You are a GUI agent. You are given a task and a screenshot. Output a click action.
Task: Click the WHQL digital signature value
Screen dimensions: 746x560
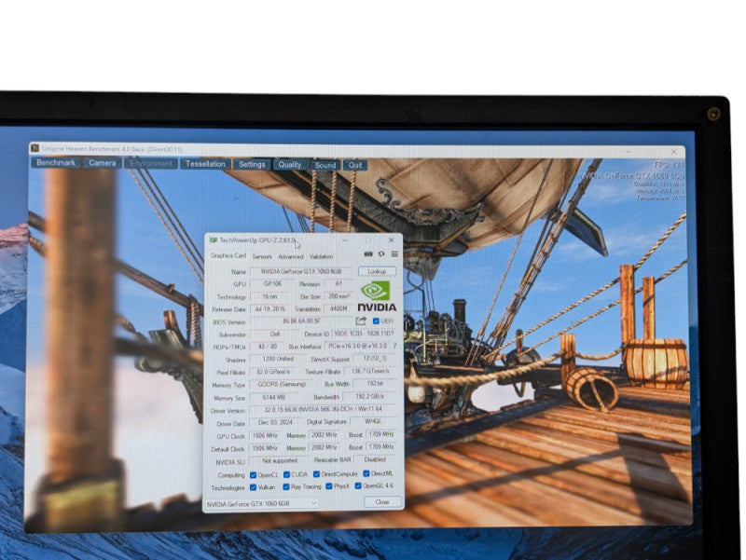[373, 421]
